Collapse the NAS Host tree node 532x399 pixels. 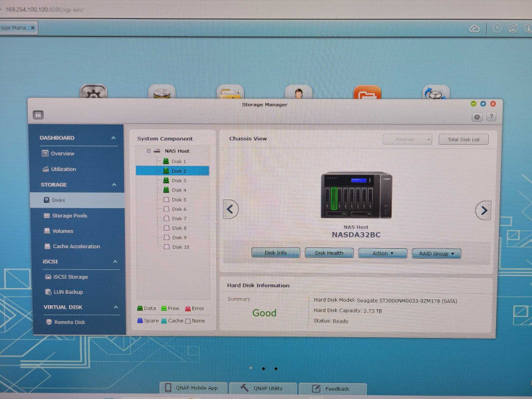coord(148,151)
